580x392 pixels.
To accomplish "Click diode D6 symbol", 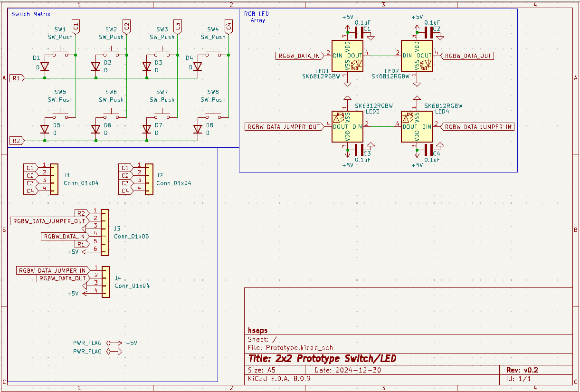I will pos(95,129).
